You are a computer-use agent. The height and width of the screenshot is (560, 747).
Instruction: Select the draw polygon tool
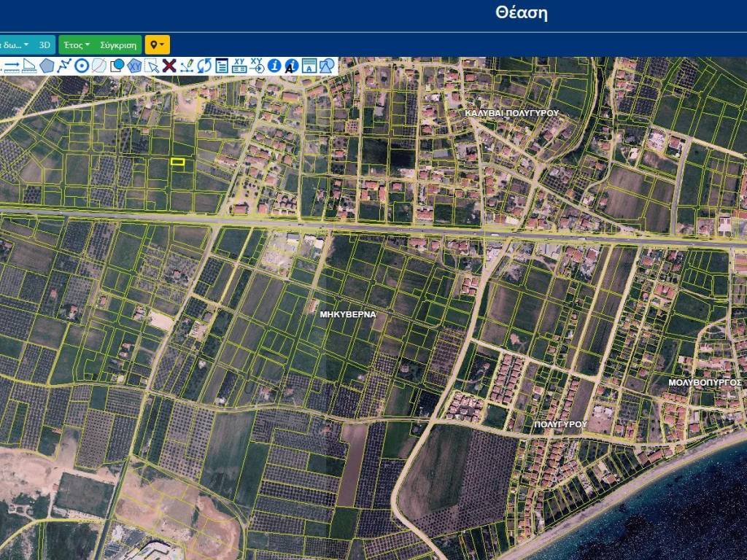tap(47, 66)
